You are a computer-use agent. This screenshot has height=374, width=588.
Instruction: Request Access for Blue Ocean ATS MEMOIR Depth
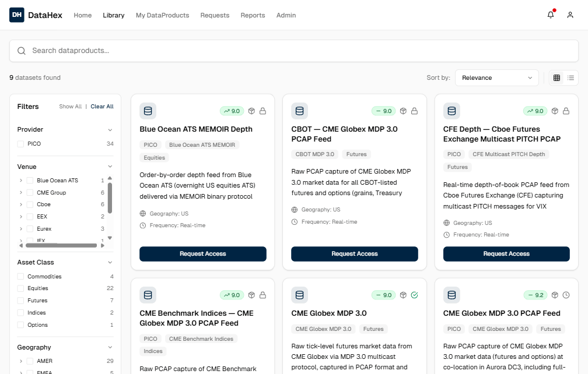203,254
